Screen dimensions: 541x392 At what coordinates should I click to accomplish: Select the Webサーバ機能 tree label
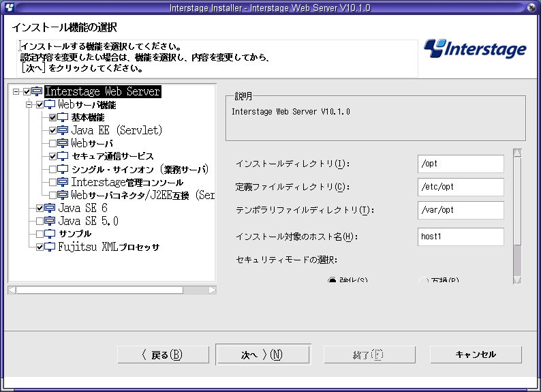point(87,104)
